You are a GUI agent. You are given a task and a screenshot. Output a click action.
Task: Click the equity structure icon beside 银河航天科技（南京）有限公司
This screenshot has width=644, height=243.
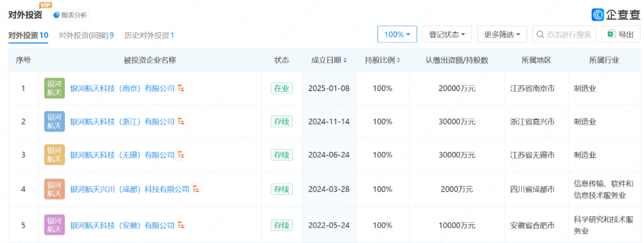181,88
